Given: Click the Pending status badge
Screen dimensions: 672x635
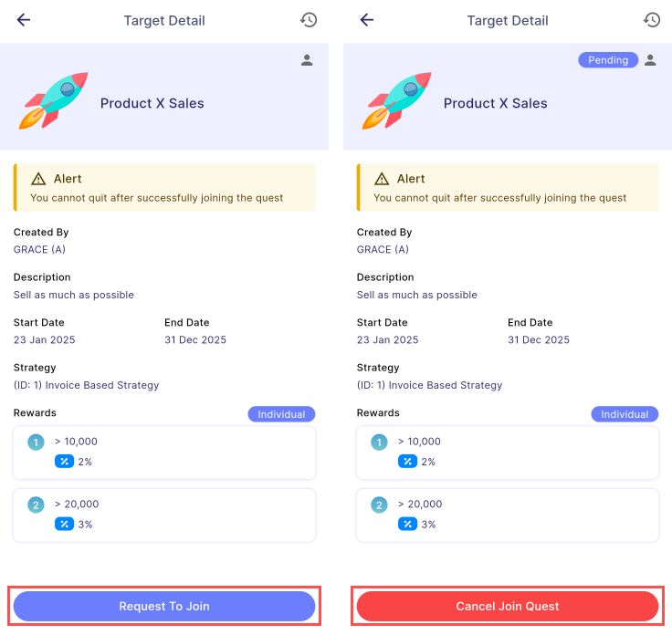Looking at the screenshot, I should click(608, 60).
